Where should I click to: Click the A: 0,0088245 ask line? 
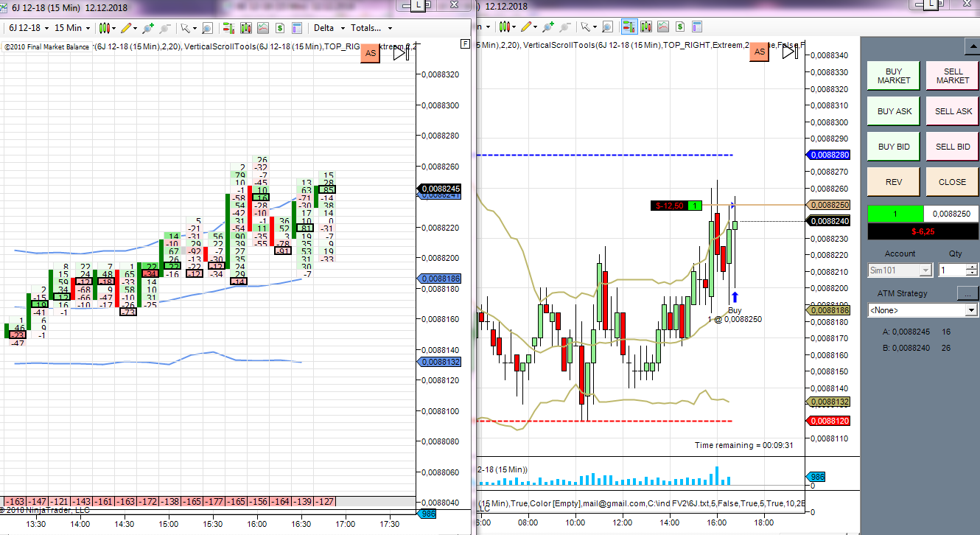coord(917,332)
